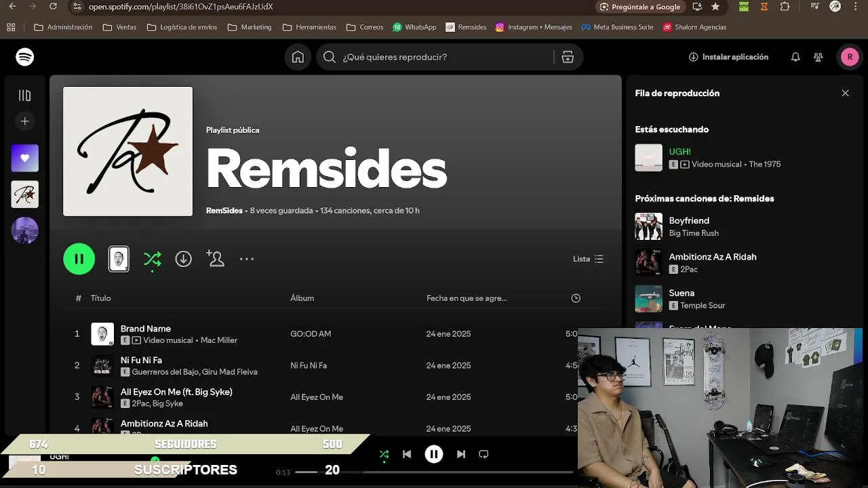The width and height of the screenshot is (868, 488).
Task: Open Big Time Rush artist in queue
Action: click(x=694, y=233)
